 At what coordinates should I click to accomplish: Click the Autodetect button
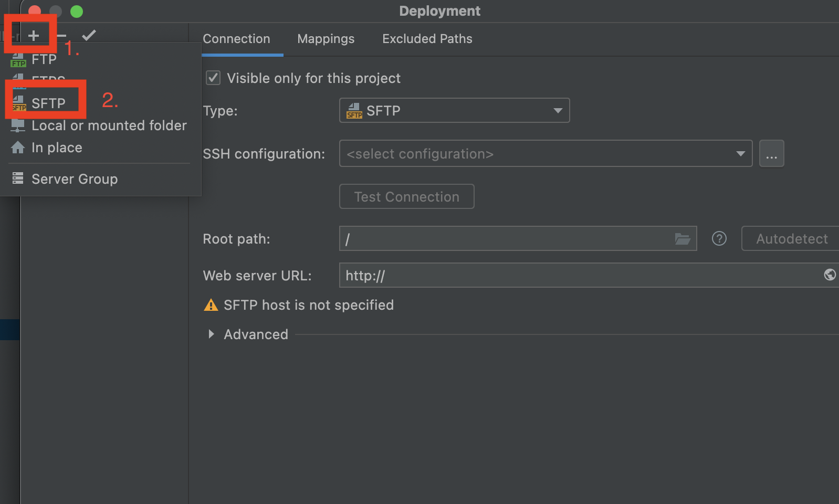click(791, 239)
